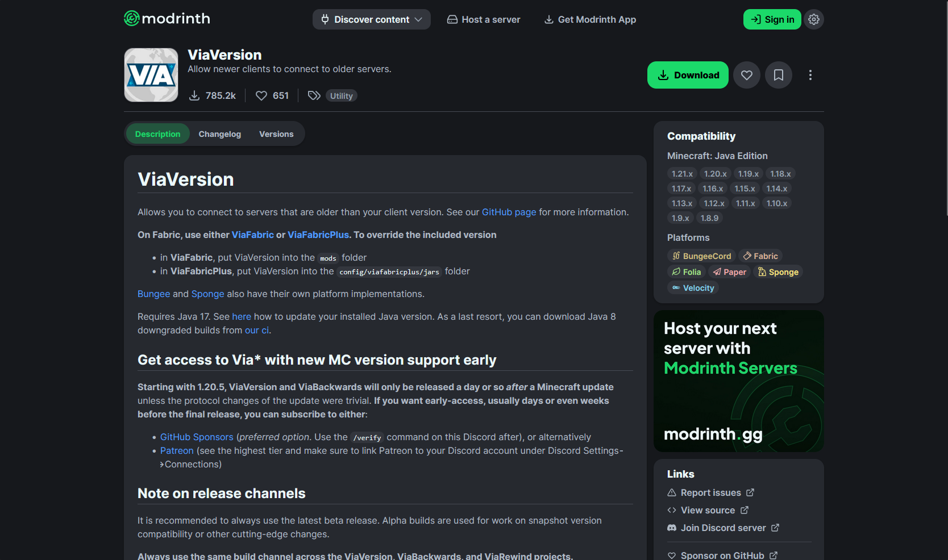This screenshot has width=948, height=560.
Task: Open the Host a server page
Action: (x=484, y=19)
